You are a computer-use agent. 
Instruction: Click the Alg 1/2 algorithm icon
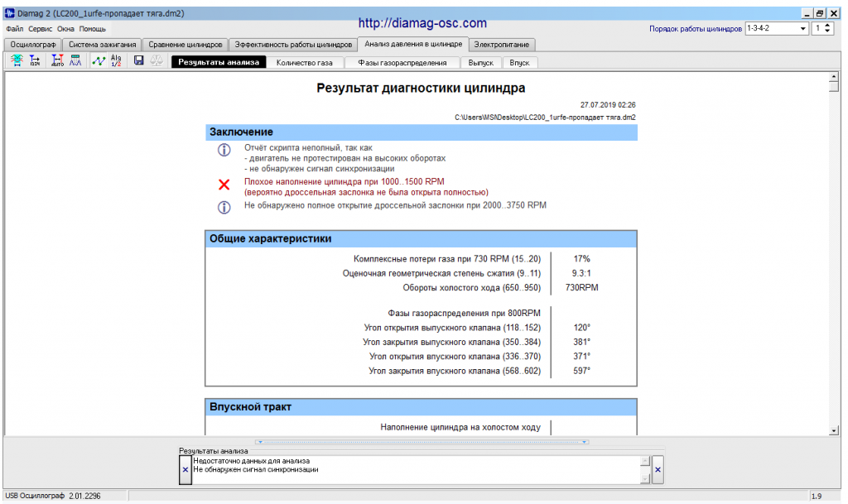point(116,60)
